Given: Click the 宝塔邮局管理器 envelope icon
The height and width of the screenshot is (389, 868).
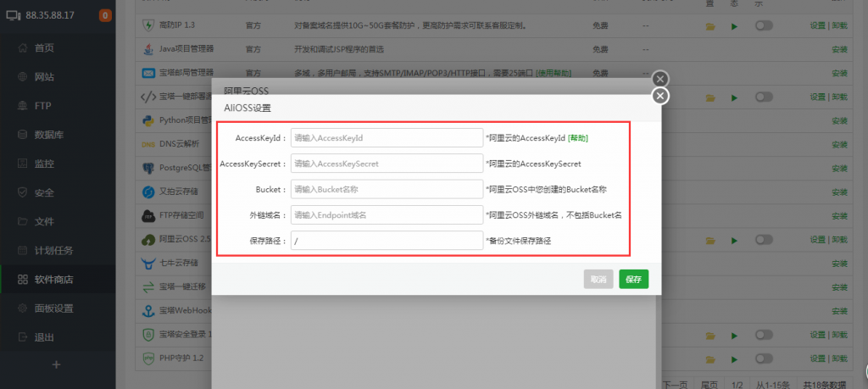Looking at the screenshot, I should tap(148, 73).
